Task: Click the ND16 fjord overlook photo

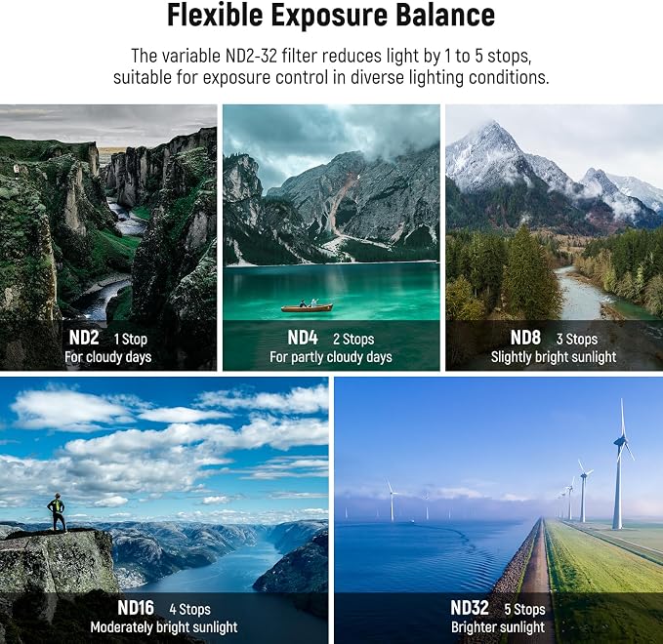Action: click(x=164, y=510)
